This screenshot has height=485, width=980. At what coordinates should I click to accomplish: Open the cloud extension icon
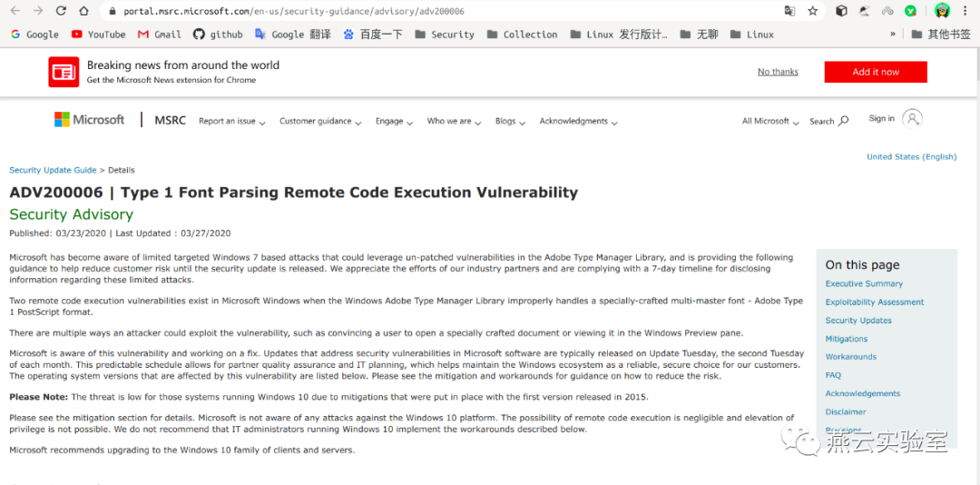tap(887, 11)
